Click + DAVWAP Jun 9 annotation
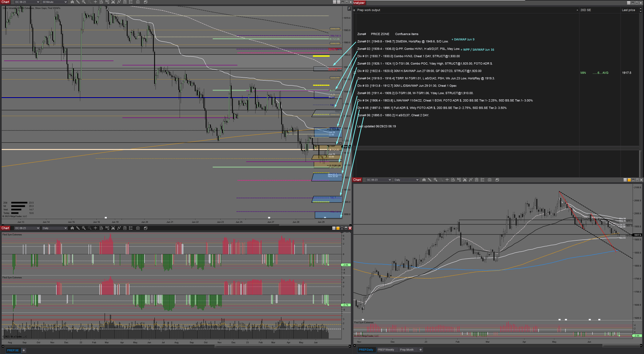The height and width of the screenshot is (354, 644). [x=463, y=39]
